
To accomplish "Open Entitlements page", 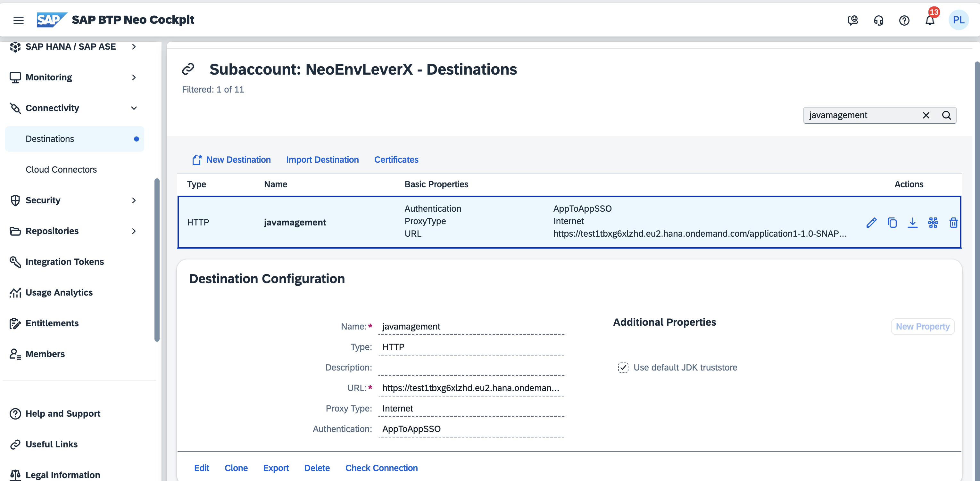I will point(52,323).
